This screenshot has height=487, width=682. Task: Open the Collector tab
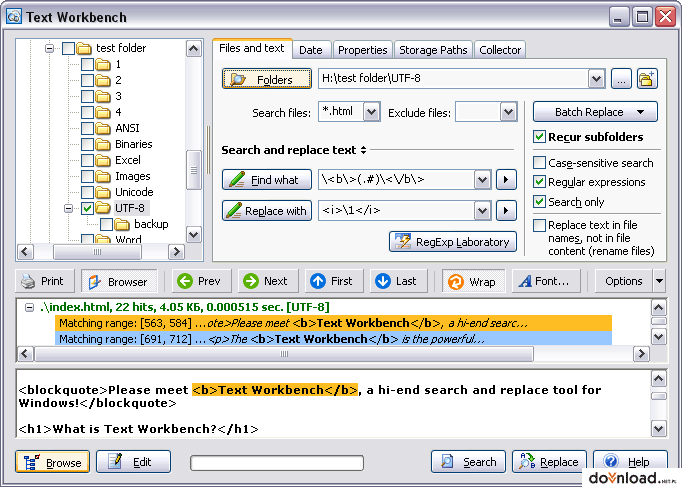coord(500,50)
